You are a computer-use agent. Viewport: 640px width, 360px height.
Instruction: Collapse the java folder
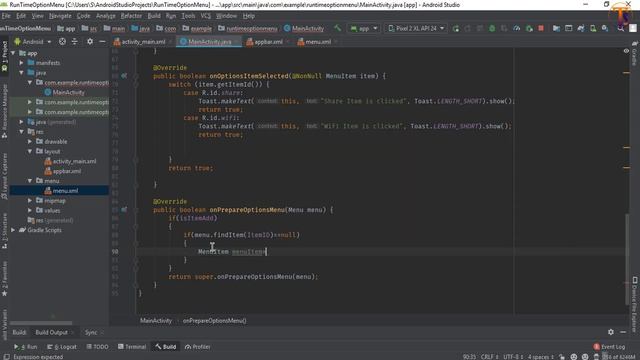coord(21,73)
